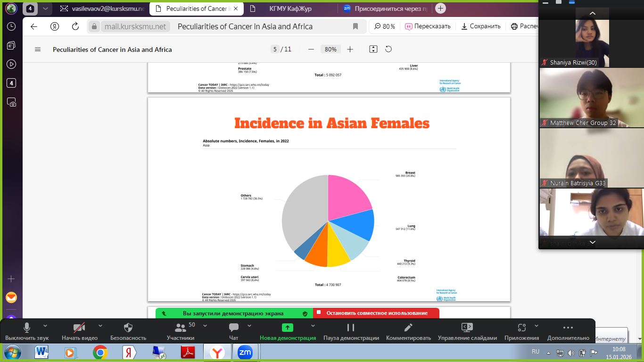Switch to the vasilevaov2@kursksmu tab
This screenshot has width=644, height=362.
(102, 8)
